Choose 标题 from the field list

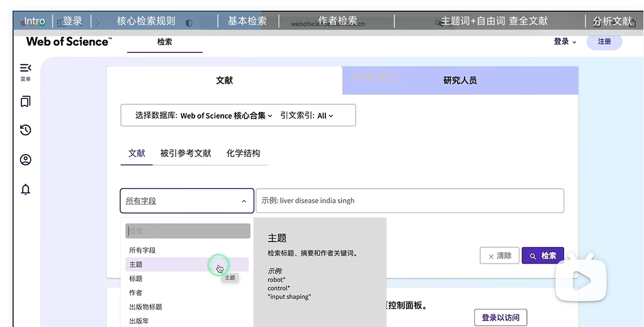187,279
